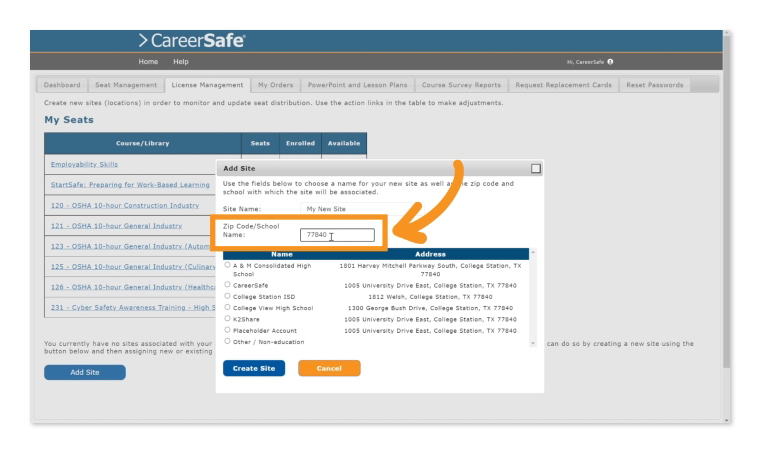Click the Add Site button
The width and height of the screenshot is (760, 453).
[85, 372]
